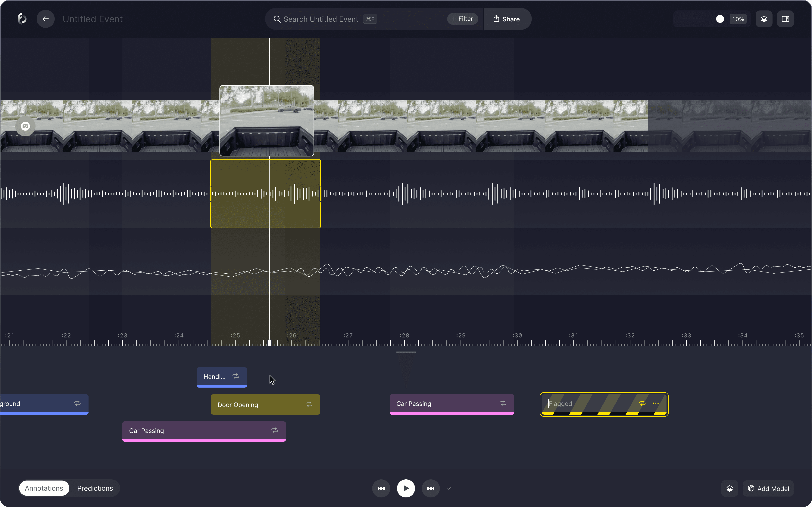
Task: Click the layers icon in top bar
Action: pos(764,19)
